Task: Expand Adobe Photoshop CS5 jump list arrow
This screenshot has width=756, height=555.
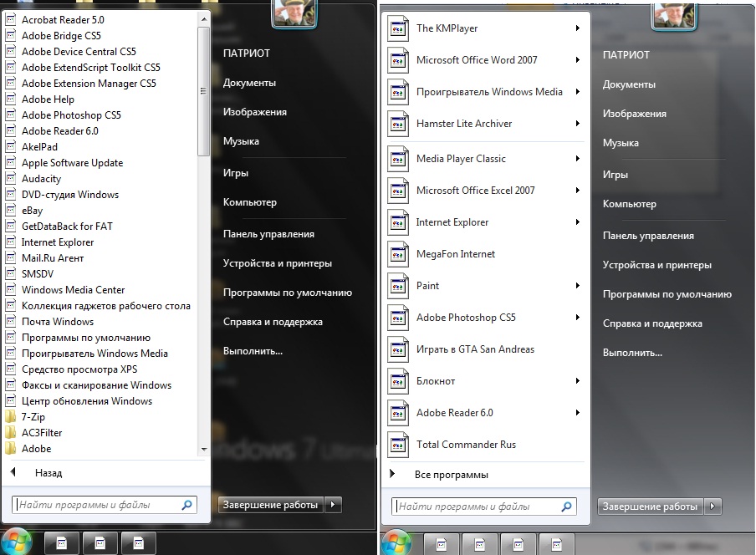Action: pyautogui.click(x=578, y=318)
